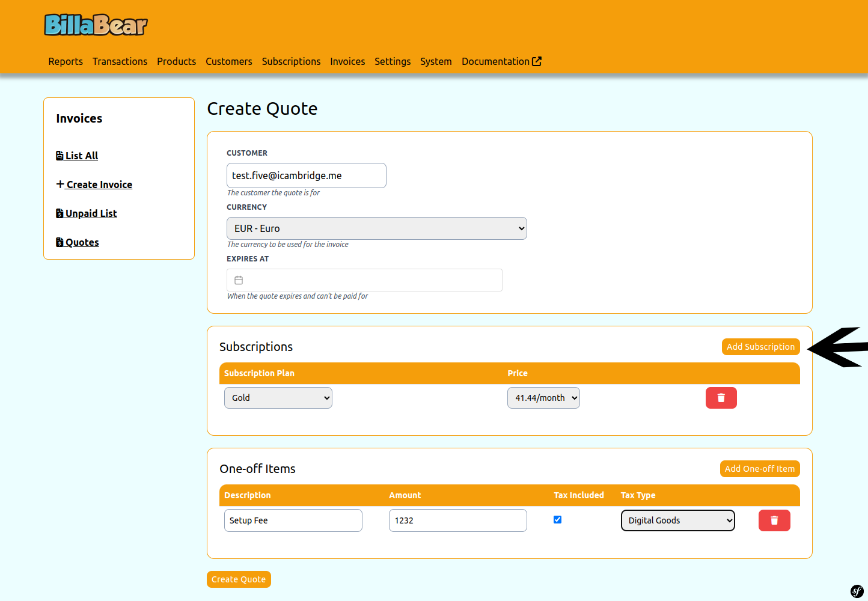Click the Create Quote page heading
The width and height of the screenshot is (868, 601).
pos(262,109)
